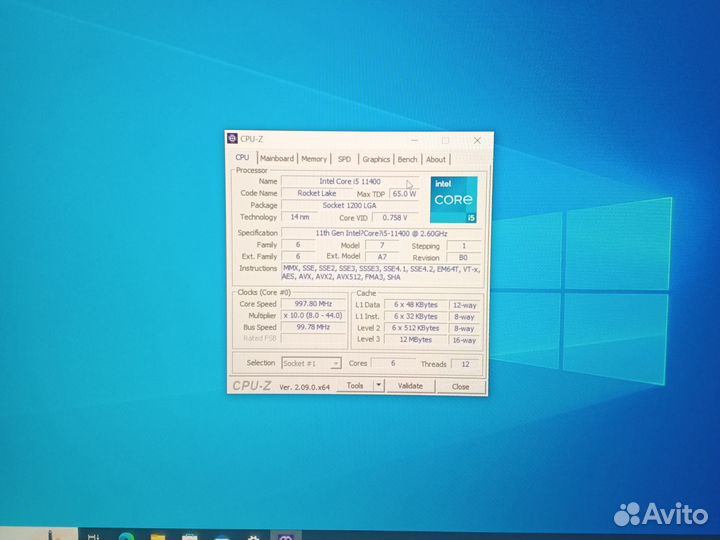Expand the Tools button dropdown arrow
Image resolution: width=720 pixels, height=540 pixels.
tap(378, 385)
